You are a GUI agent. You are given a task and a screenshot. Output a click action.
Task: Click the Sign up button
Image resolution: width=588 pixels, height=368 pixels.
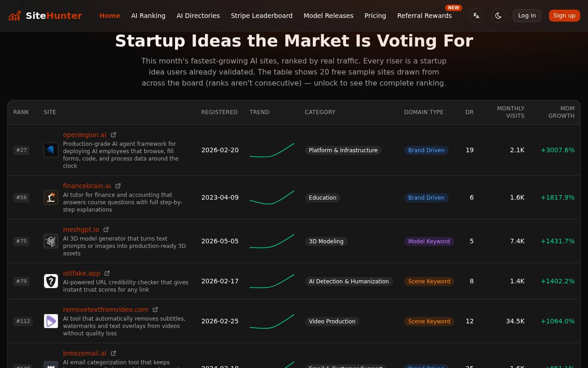coord(565,16)
